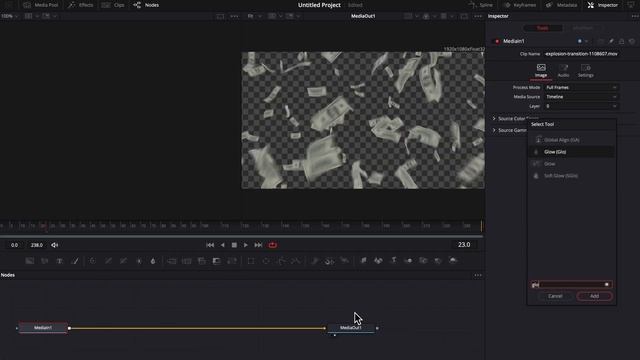Image resolution: width=640 pixels, height=360 pixels.
Task: Add a Matte Control node from the toolbar
Action: pyautogui.click(x=202, y=261)
